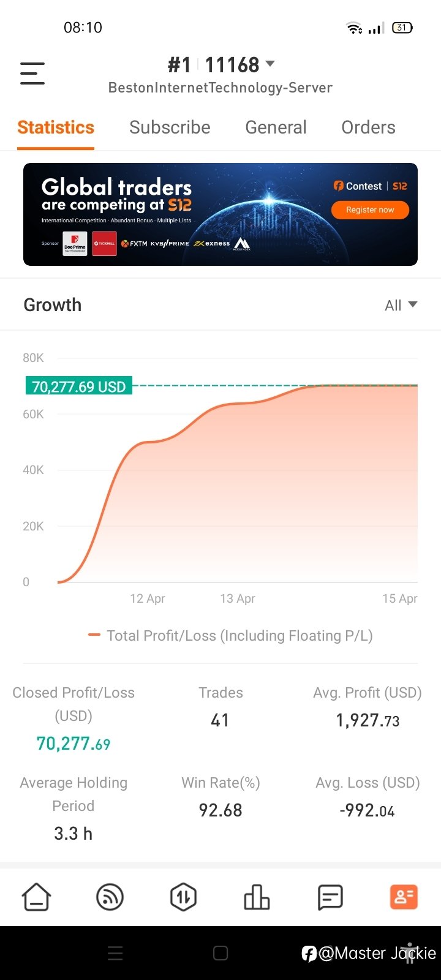441x980 pixels.
Task: Open the Growth period 'All' dropdown
Action: pos(401,305)
